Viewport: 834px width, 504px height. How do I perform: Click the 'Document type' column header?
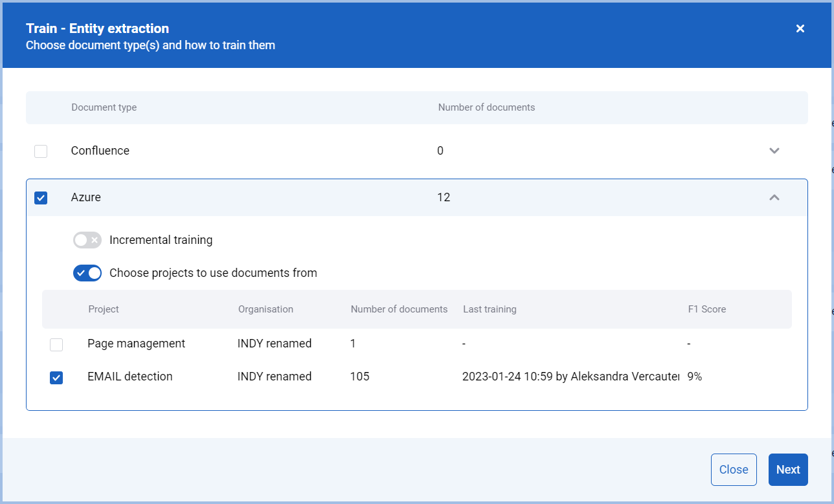coord(104,107)
